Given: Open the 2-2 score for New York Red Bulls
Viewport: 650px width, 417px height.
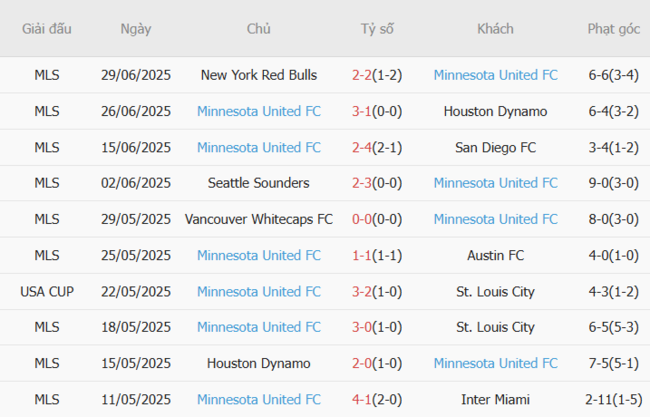Looking at the screenshot, I should point(362,75).
